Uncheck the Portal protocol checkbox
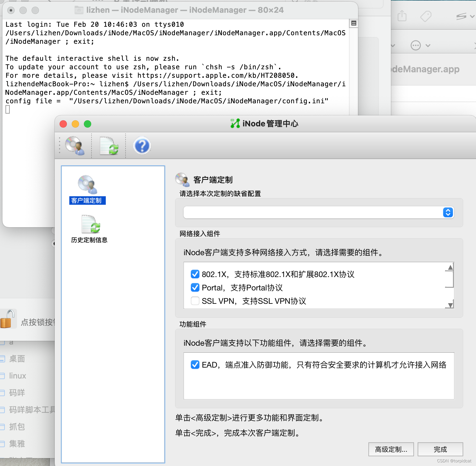 coord(195,287)
